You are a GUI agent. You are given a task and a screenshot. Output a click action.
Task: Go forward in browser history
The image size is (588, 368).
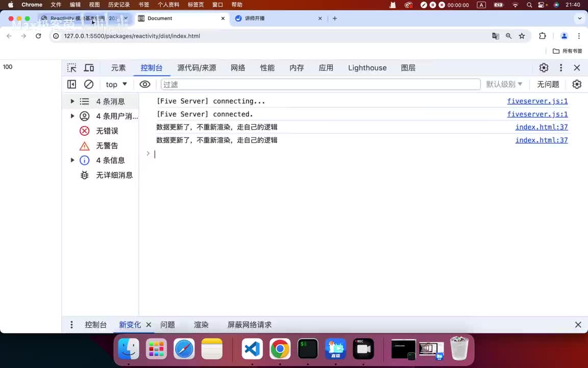pyautogui.click(x=23, y=36)
